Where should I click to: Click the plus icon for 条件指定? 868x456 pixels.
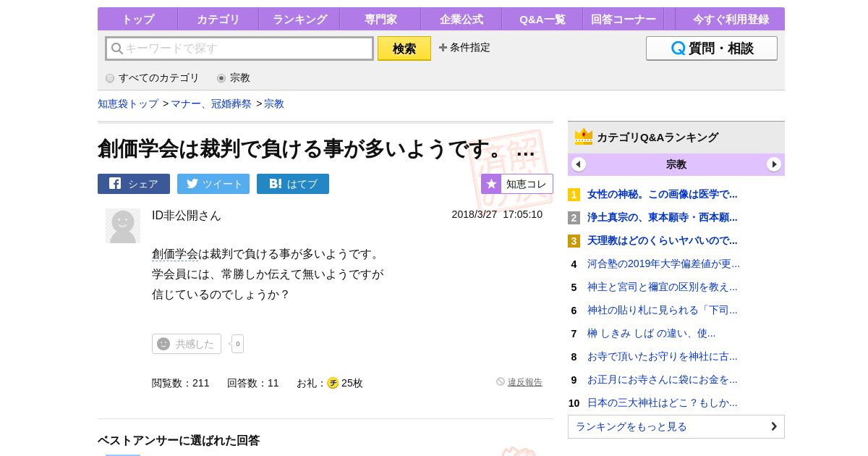click(x=443, y=47)
